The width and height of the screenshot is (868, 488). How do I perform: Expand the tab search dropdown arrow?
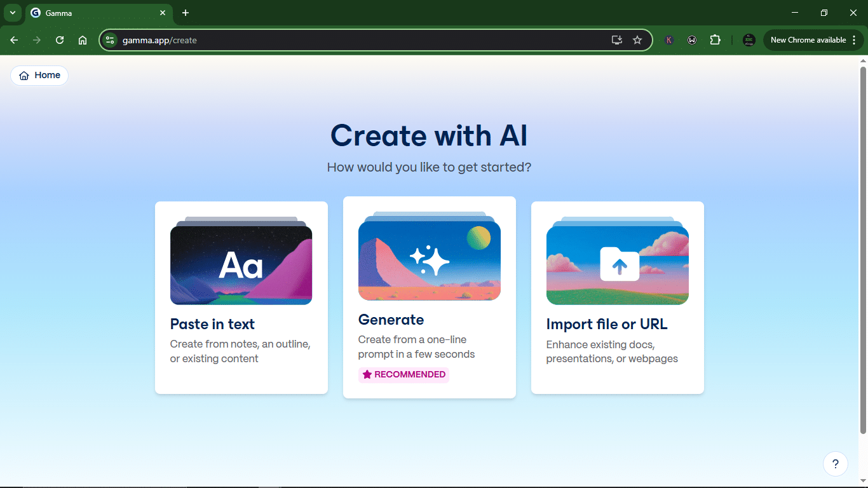(13, 13)
